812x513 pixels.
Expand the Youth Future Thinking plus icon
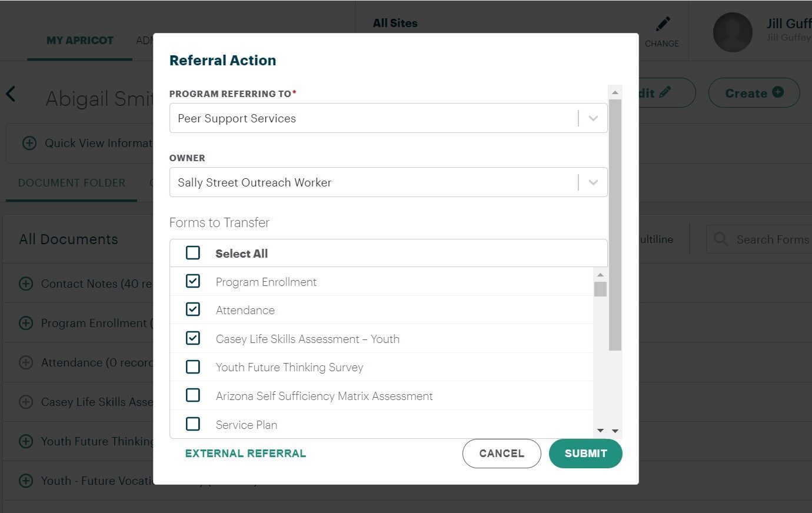point(26,441)
